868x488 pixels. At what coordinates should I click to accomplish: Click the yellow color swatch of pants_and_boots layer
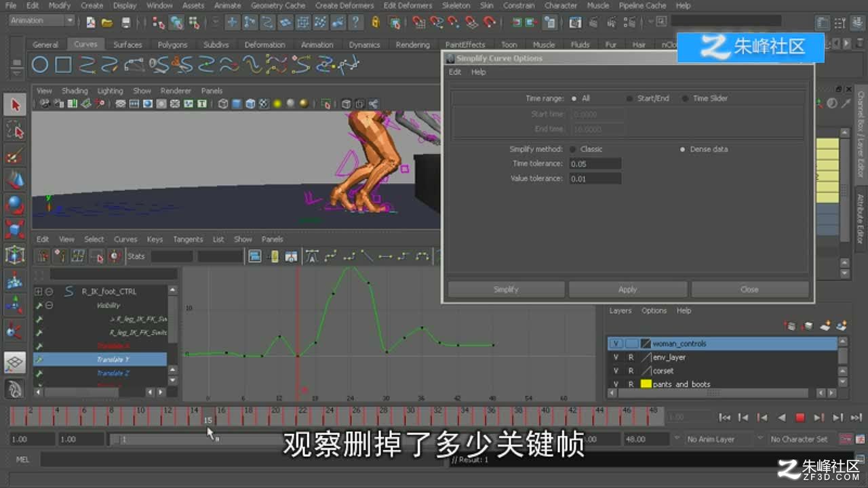[x=646, y=384]
